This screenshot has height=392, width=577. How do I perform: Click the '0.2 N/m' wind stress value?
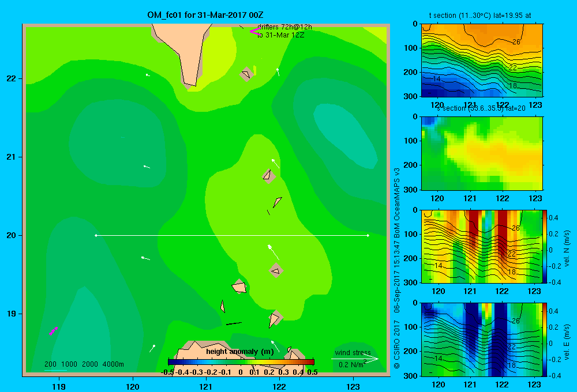click(351, 364)
